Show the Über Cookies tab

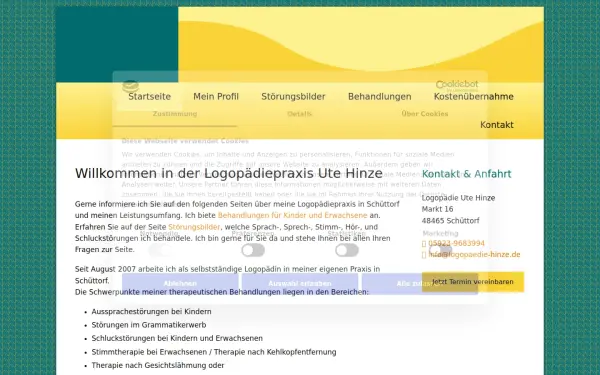[425, 114]
